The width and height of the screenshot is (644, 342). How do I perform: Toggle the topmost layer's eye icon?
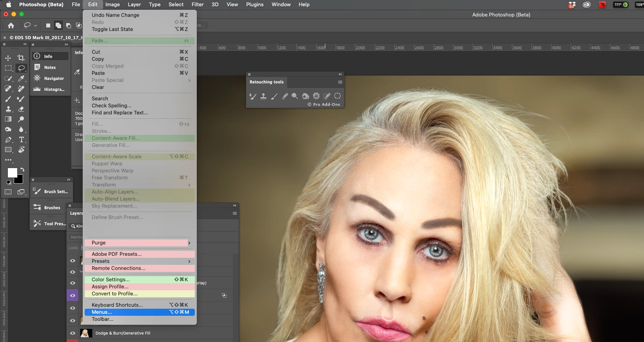73,261
